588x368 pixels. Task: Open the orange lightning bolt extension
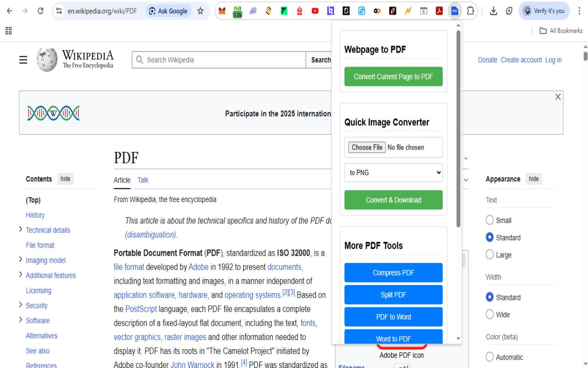pos(407,10)
